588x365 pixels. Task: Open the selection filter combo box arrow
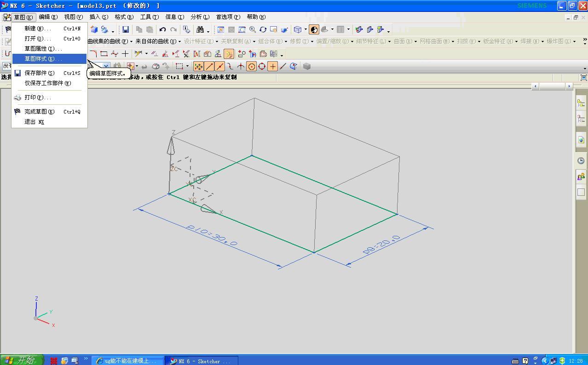point(106,66)
